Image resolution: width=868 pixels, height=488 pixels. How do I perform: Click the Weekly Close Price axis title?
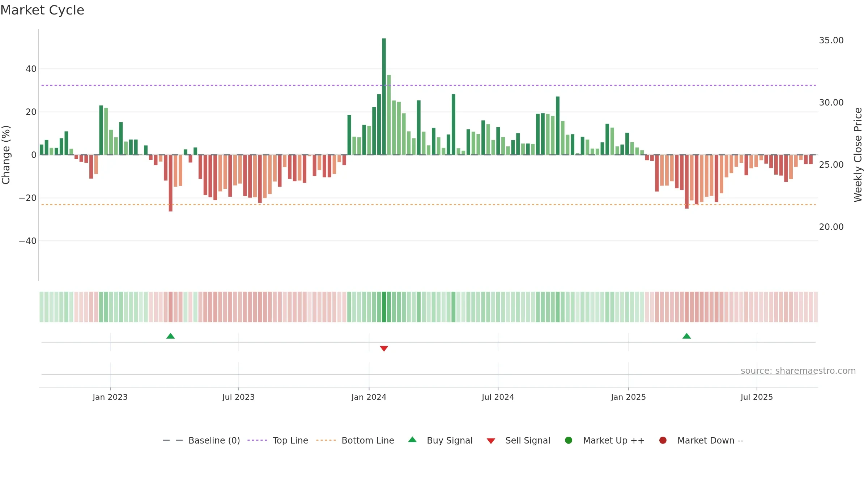click(858, 155)
